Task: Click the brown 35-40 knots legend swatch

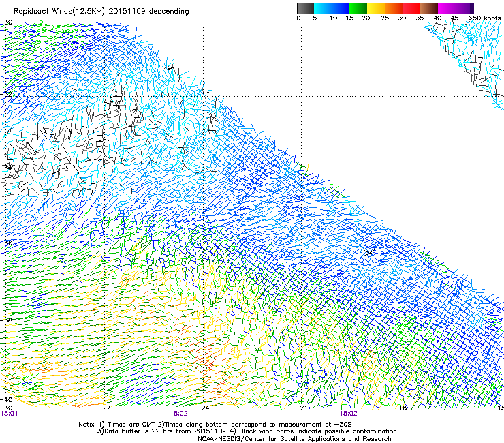Action: (x=429, y=8)
